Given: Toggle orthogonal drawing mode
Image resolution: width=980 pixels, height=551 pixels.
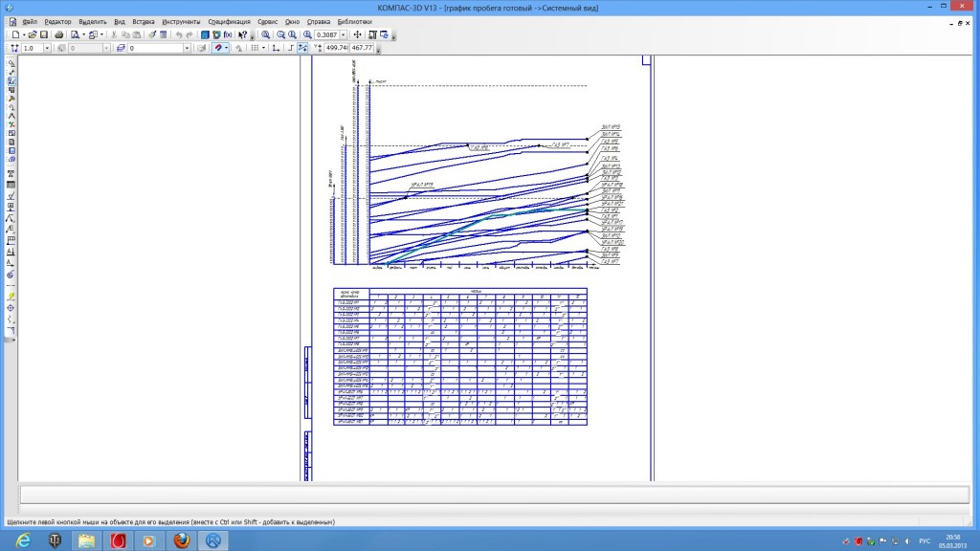Looking at the screenshot, I should click(291, 48).
